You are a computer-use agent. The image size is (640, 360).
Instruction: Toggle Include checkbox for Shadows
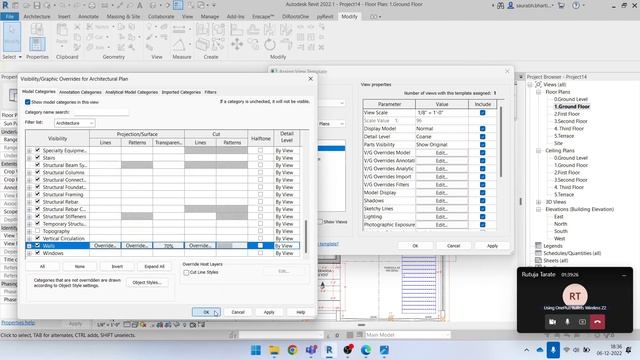pos(482,201)
